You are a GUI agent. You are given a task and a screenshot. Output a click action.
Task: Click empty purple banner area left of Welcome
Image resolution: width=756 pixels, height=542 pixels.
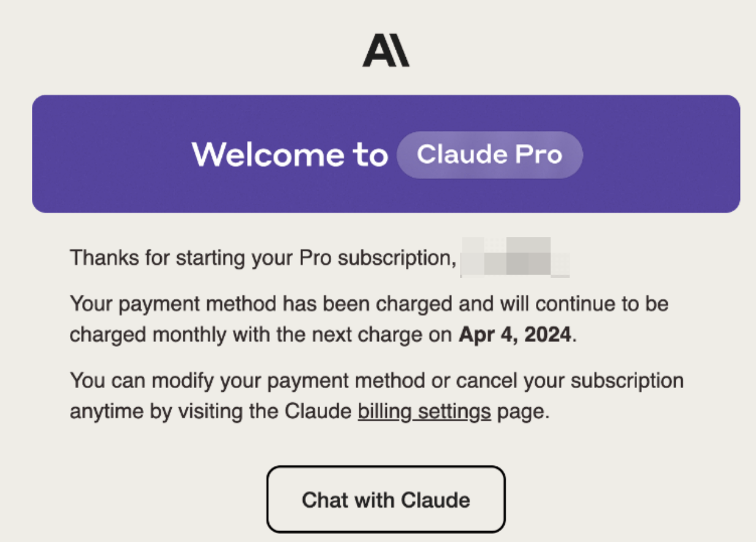[x=110, y=155]
